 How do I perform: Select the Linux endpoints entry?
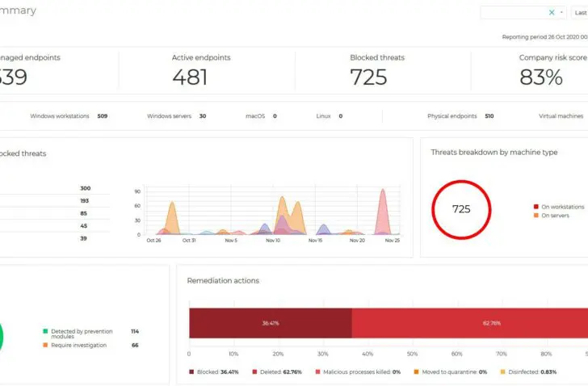330,116
